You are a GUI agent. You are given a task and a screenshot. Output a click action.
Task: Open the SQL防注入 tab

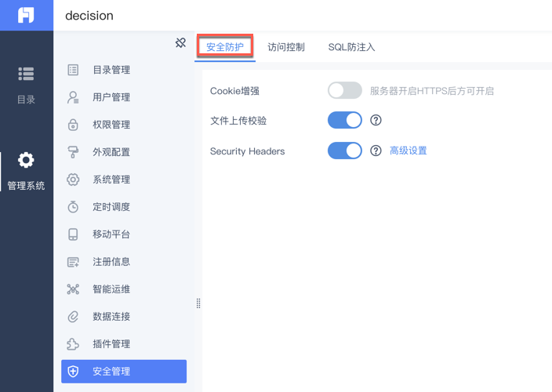tap(351, 47)
